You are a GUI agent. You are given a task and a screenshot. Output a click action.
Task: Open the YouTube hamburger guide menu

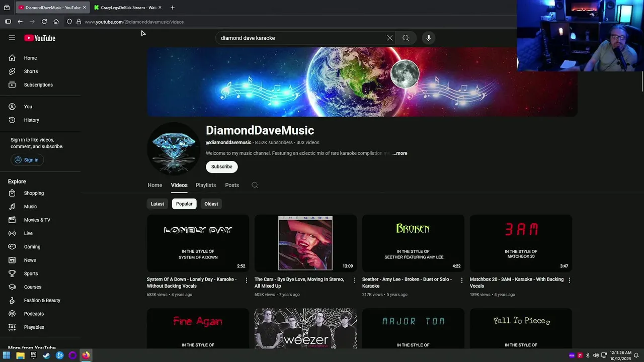click(12, 38)
